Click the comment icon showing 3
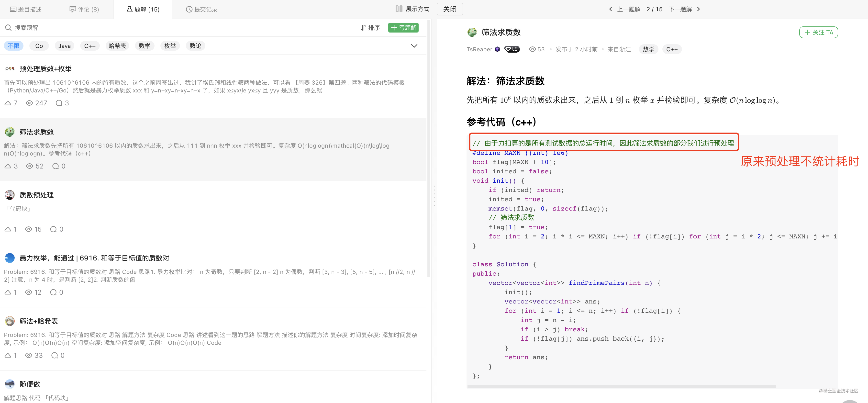The height and width of the screenshot is (403, 868). [x=59, y=103]
